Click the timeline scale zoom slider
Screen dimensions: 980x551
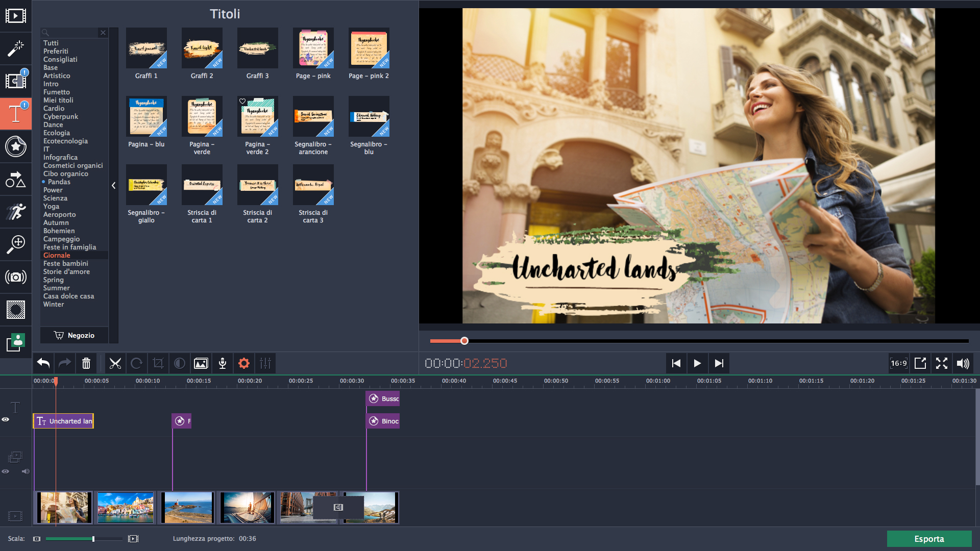click(x=93, y=539)
